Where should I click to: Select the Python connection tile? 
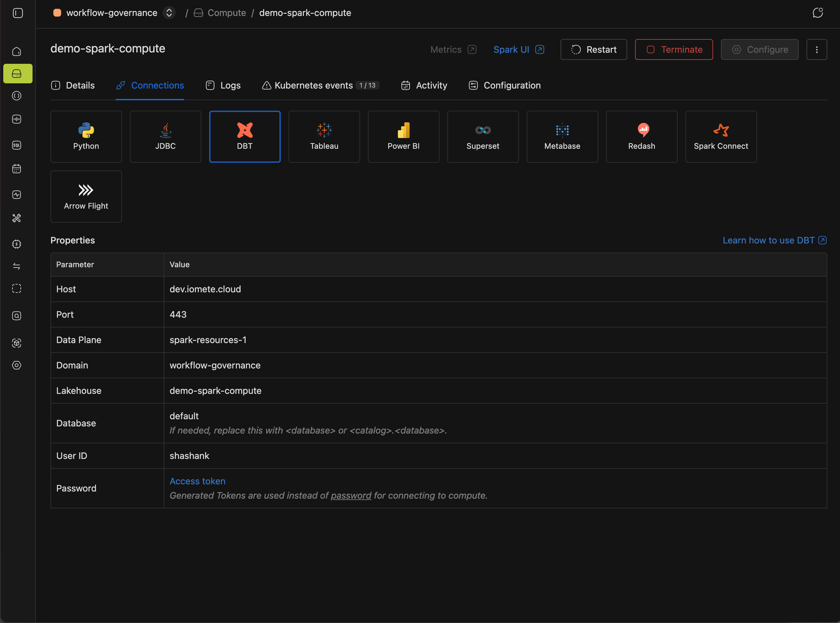[x=86, y=136]
